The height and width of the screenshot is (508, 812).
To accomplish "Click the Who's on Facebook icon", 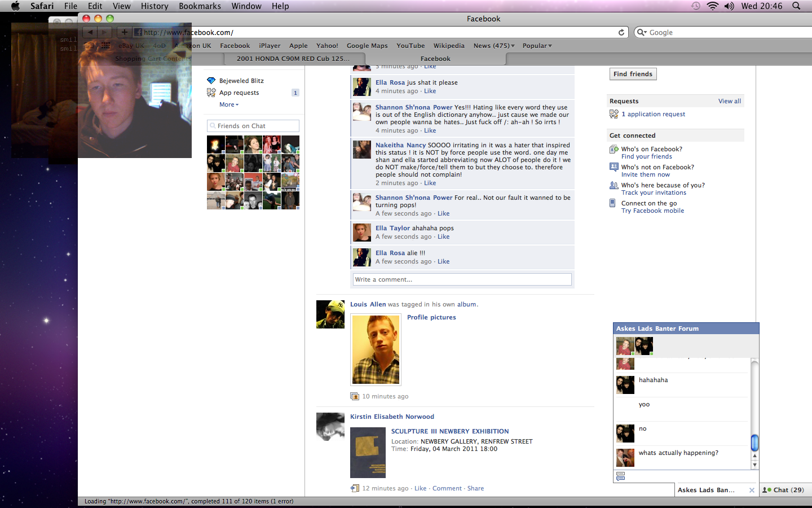I will pos(614,150).
